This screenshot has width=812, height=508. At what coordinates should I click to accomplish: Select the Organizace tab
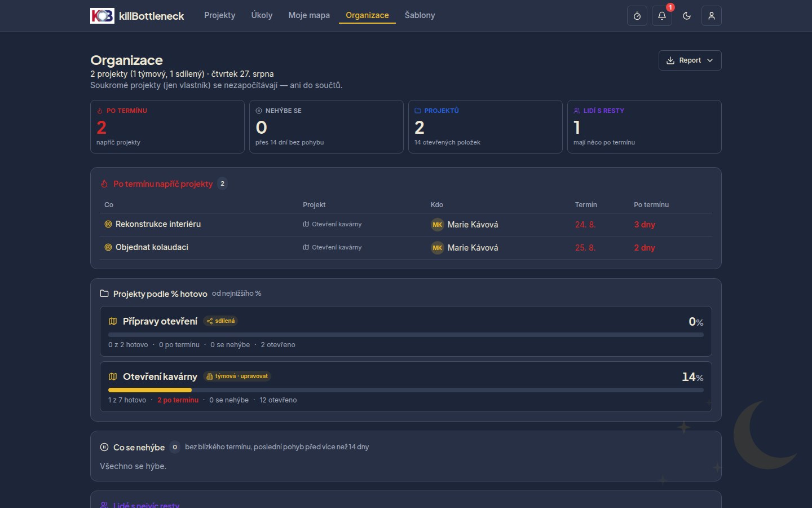coord(367,15)
